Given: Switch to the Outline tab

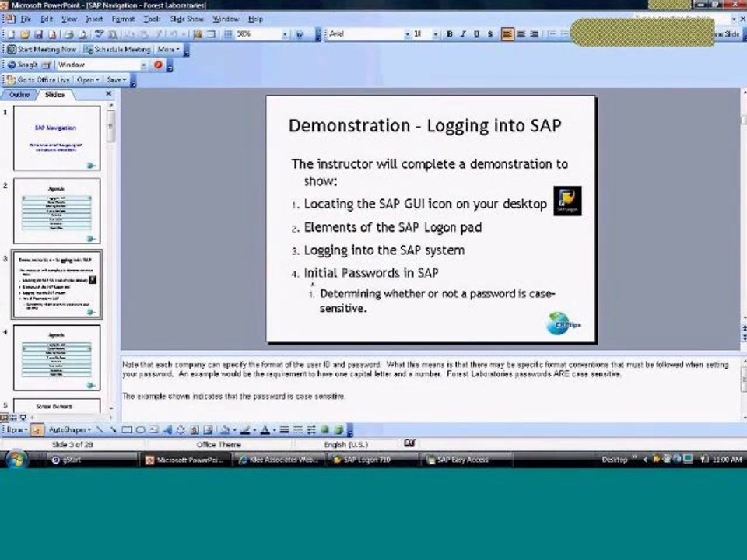Looking at the screenshot, I should [19, 95].
